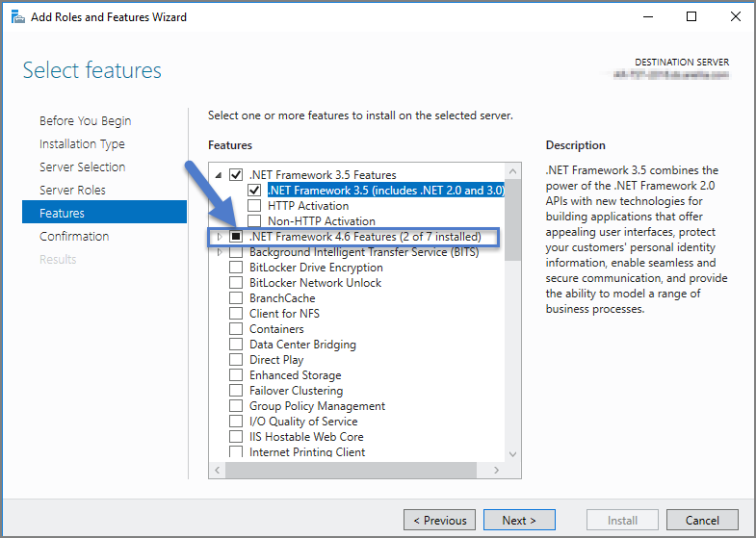
Task: Check the Failover Clustering box
Action: coord(236,390)
